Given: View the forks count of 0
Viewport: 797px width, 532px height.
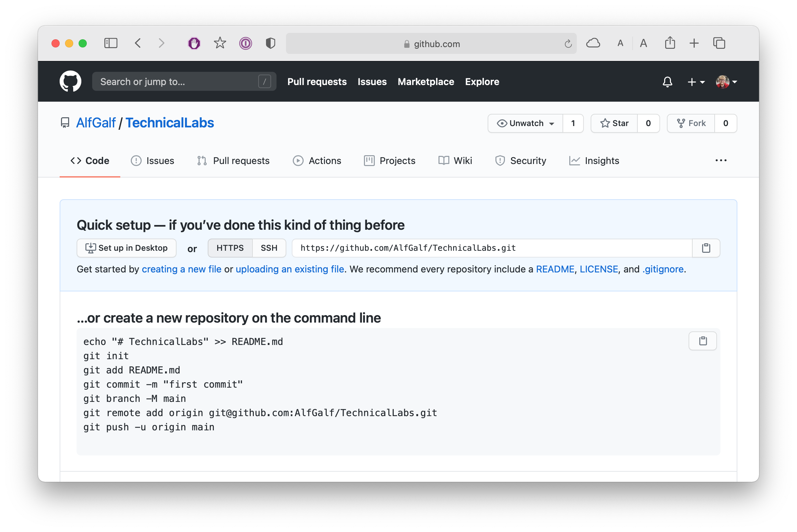Looking at the screenshot, I should 726,123.
